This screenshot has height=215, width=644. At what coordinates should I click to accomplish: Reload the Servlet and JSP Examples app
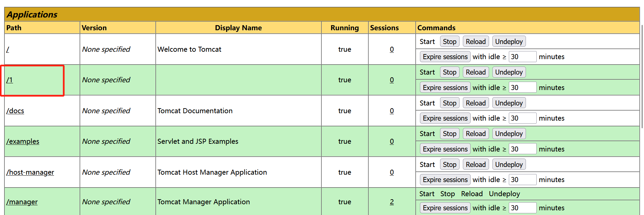476,134
